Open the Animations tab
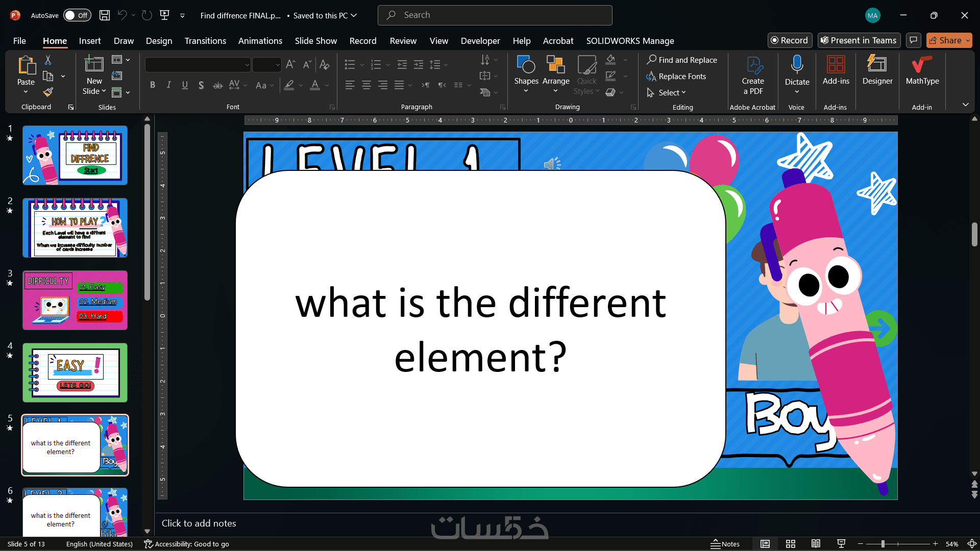 [260, 41]
